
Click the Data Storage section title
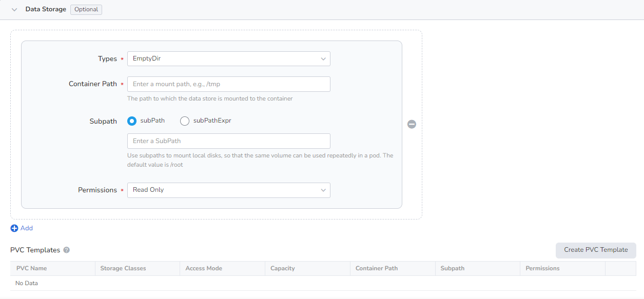[46, 10]
